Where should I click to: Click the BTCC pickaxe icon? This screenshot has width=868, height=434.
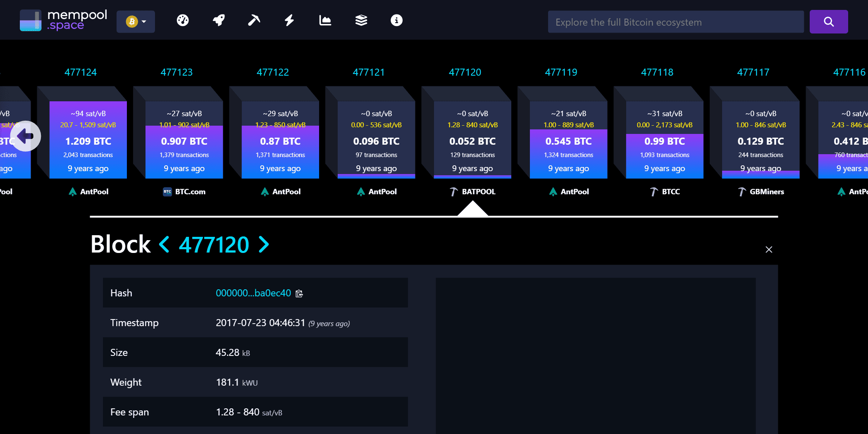(654, 192)
